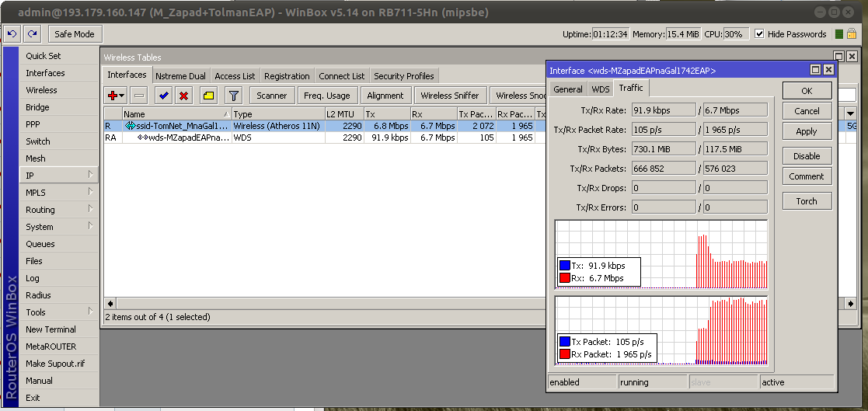Click the Freq. Usage button
Viewport: 868px width, 411px height.
point(327,96)
